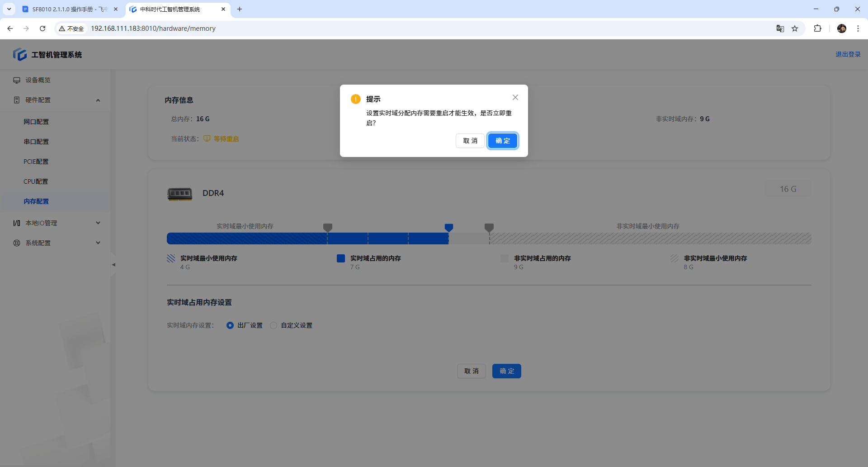Click the 实时域占用的内存 blue legend swatch

pyautogui.click(x=341, y=258)
